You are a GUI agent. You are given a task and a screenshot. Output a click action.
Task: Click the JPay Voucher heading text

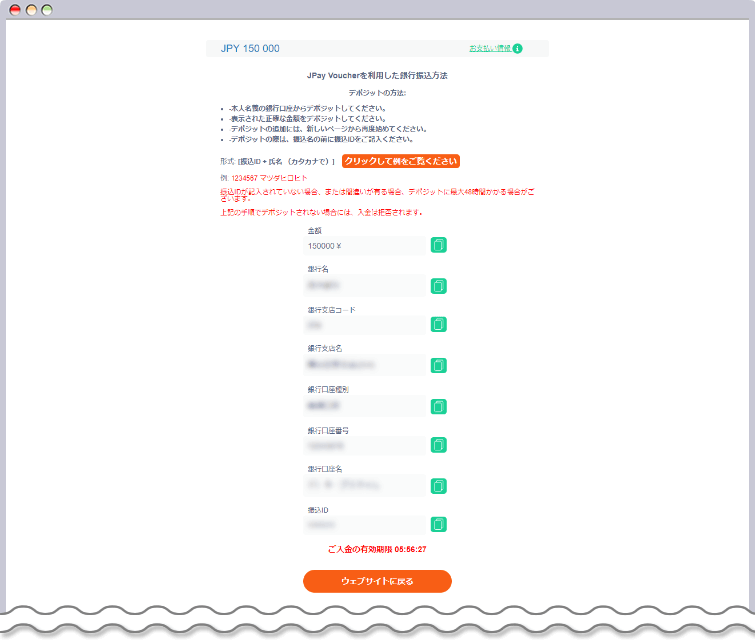[x=377, y=76]
